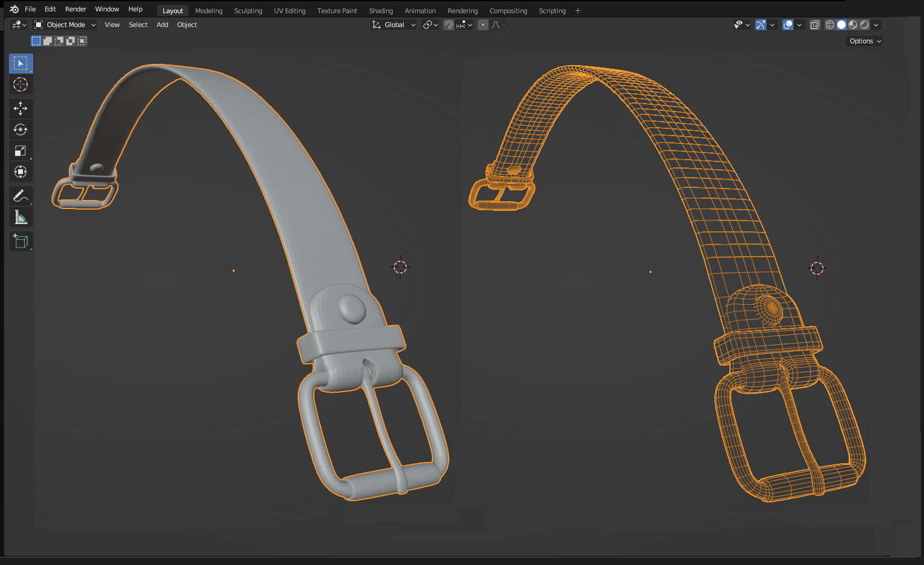Toggle viewport overlays display
Image resolution: width=924 pixels, height=565 pixels.
coord(788,25)
